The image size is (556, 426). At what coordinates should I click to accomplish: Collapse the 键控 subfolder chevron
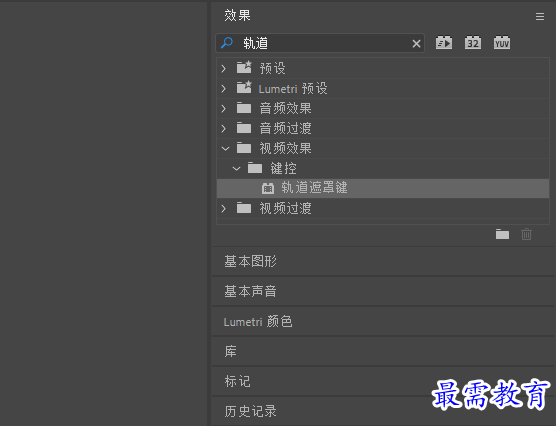tap(237, 169)
